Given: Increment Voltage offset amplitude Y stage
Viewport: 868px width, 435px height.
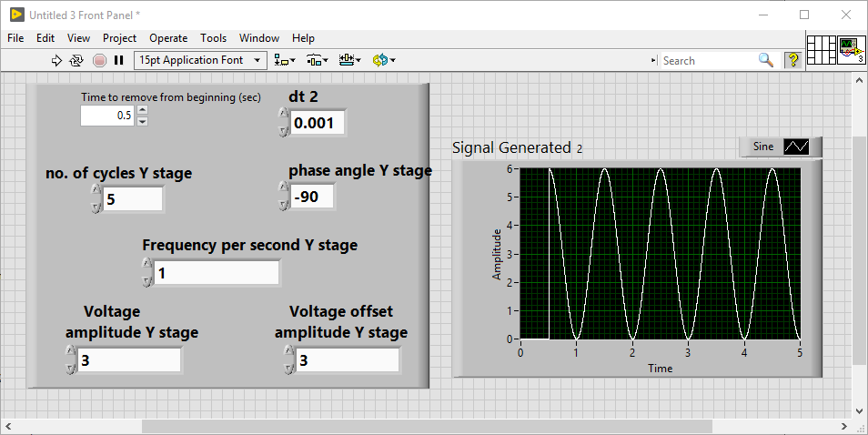Looking at the screenshot, I should point(288,351).
